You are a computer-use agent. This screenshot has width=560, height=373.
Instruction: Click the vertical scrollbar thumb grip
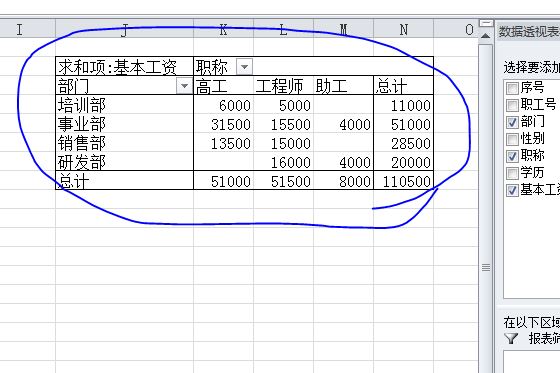486,267
